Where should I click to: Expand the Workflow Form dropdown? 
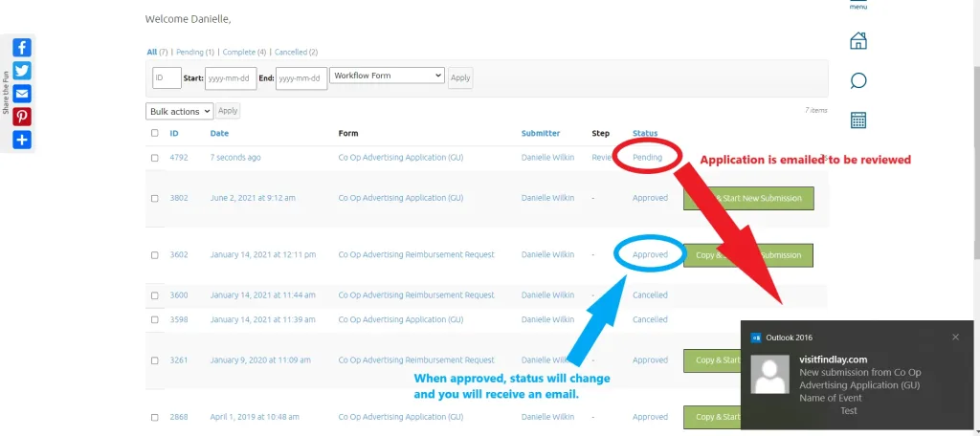coord(387,76)
